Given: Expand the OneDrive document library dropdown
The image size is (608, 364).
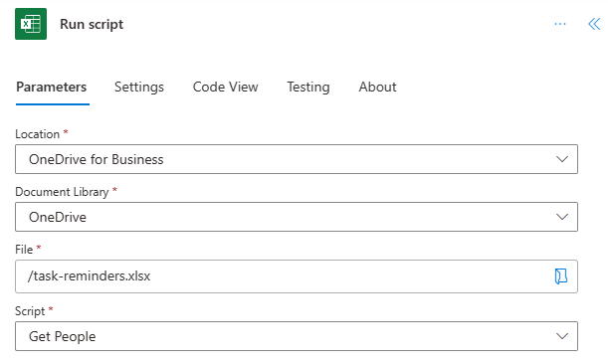Looking at the screenshot, I should pos(297,217).
